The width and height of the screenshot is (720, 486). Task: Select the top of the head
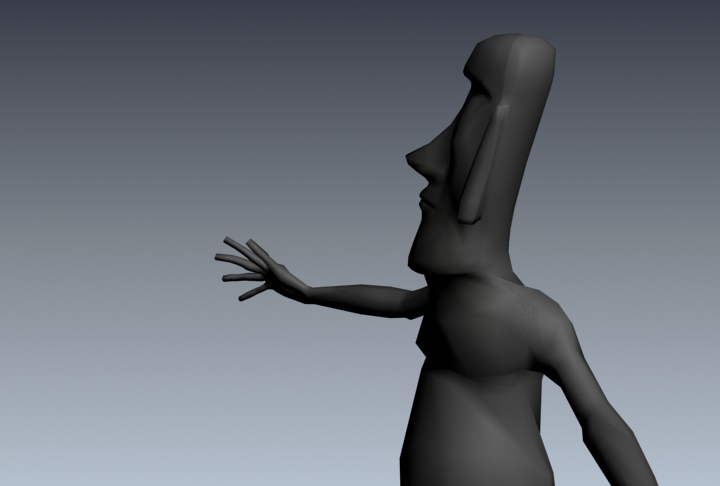(x=515, y=42)
